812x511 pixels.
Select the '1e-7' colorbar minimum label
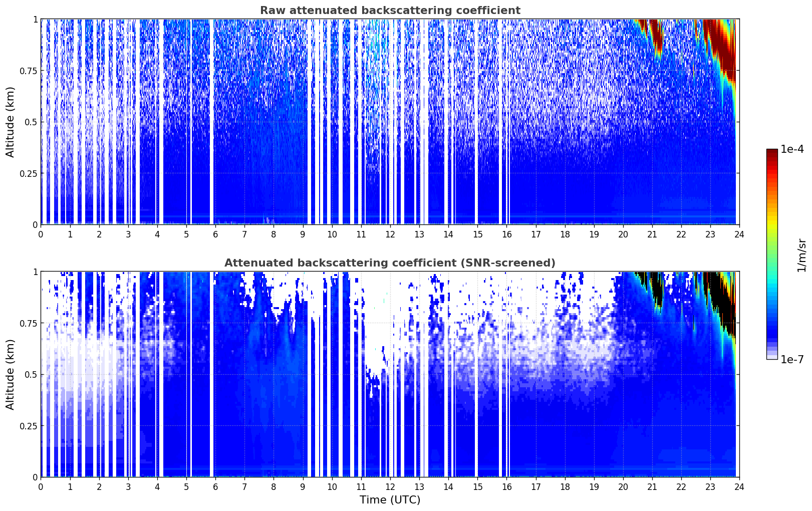click(792, 359)
